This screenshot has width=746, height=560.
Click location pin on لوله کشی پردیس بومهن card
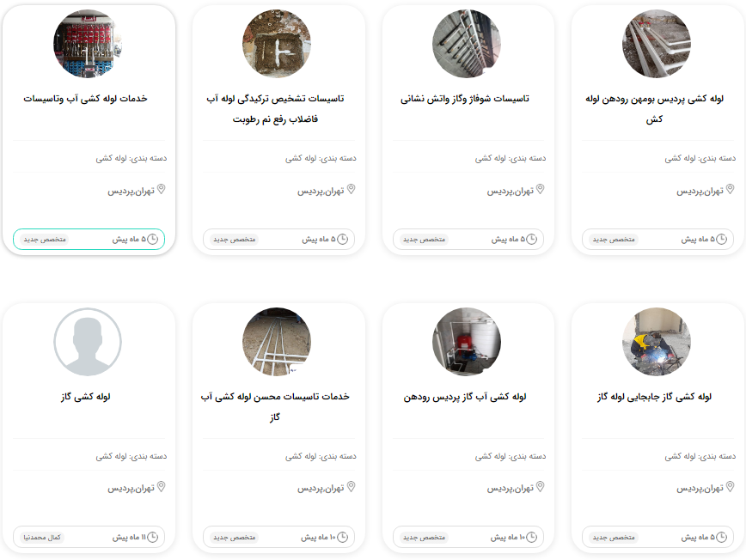tap(731, 189)
